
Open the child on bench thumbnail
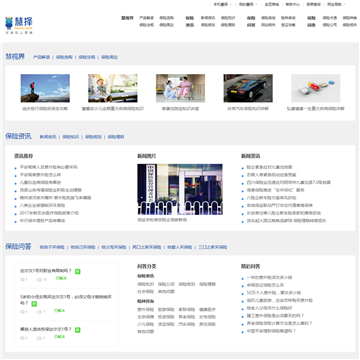[x=113, y=88]
